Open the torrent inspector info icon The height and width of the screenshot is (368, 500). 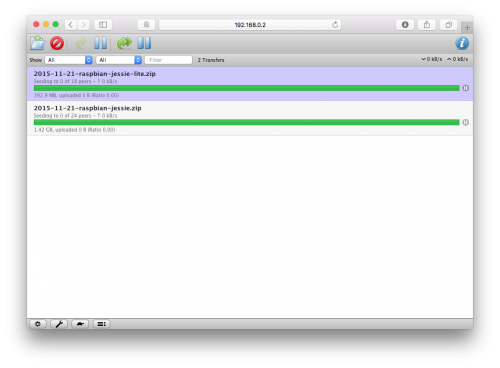(462, 43)
